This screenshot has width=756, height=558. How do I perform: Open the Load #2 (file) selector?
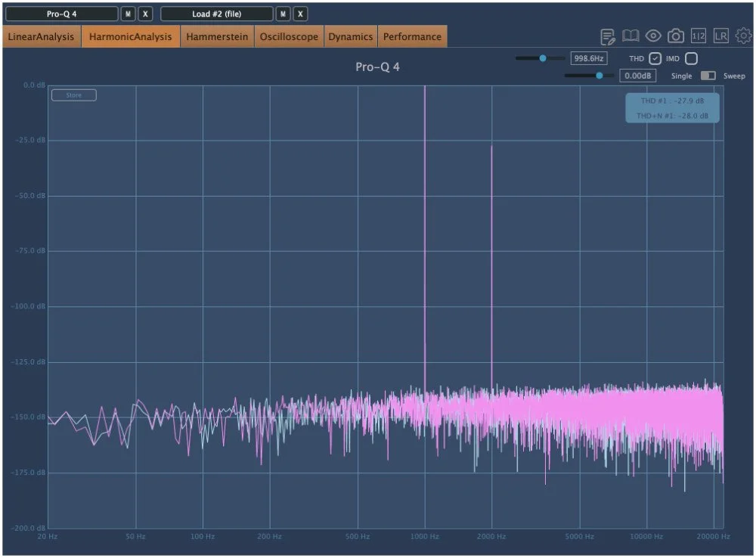click(x=219, y=14)
